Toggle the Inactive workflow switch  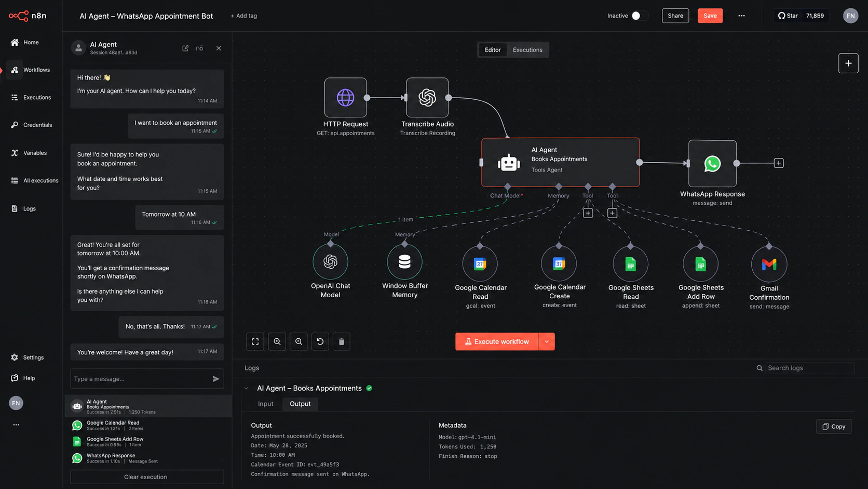coord(639,16)
